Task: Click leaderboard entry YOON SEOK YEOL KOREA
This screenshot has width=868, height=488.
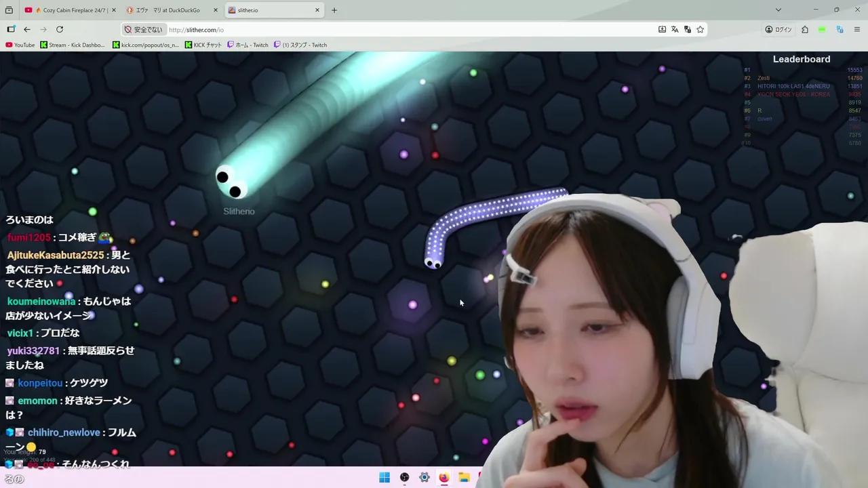Action: 793,94
